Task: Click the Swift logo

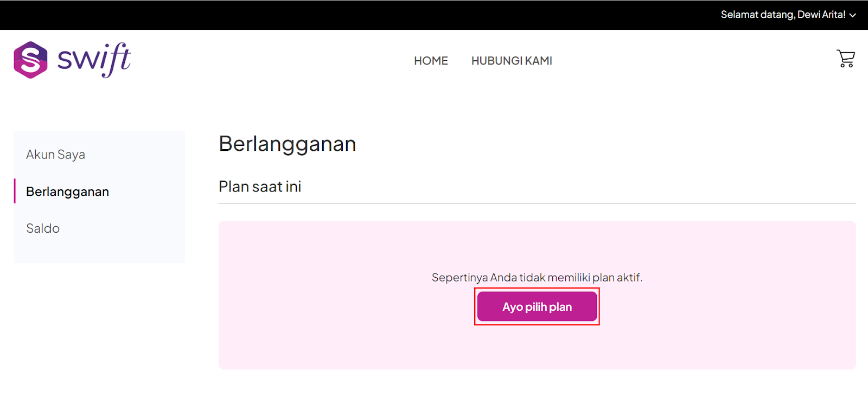Action: (72, 60)
